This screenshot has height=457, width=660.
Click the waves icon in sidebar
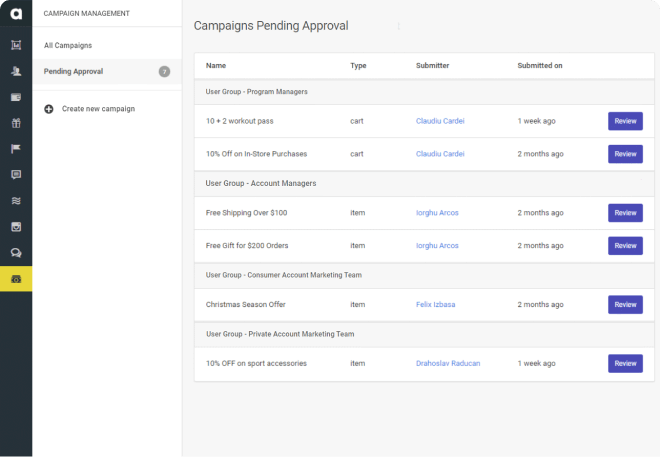(16, 200)
